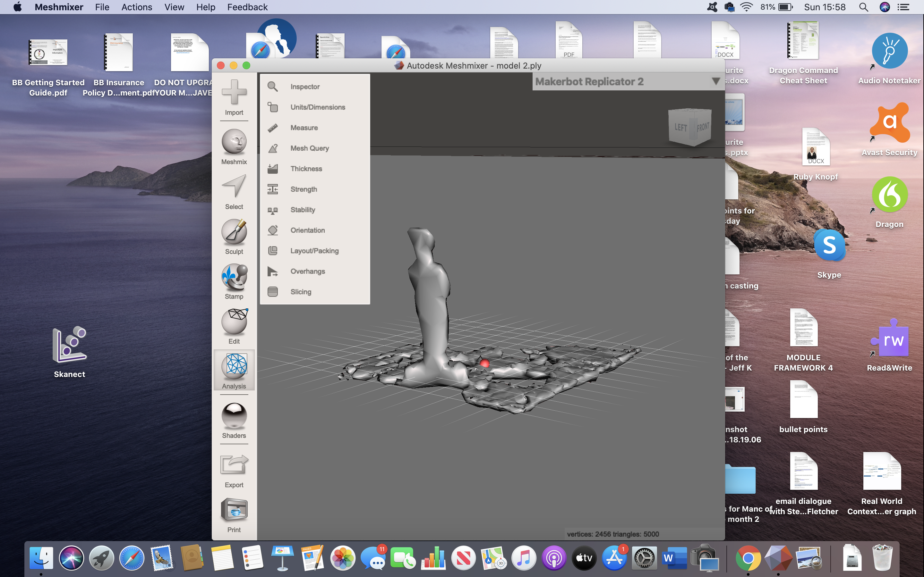Viewport: 924px width, 577px height.
Task: Open Spotlight search in menu bar
Action: pos(863,7)
